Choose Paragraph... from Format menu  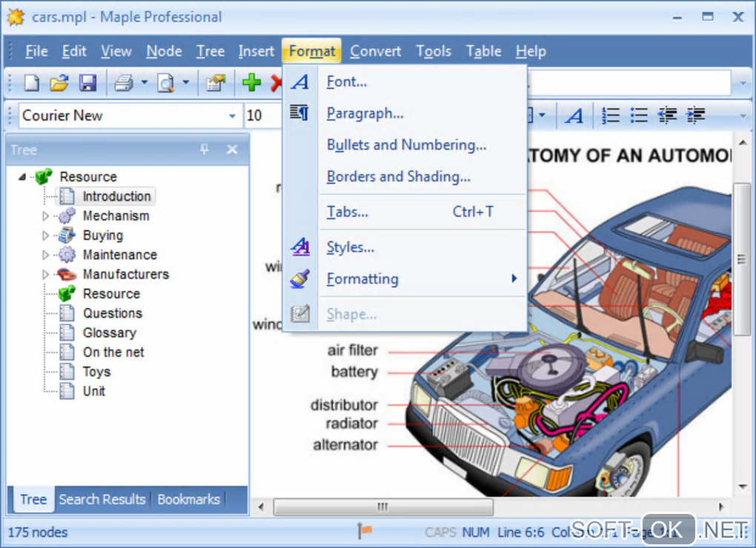click(405, 113)
